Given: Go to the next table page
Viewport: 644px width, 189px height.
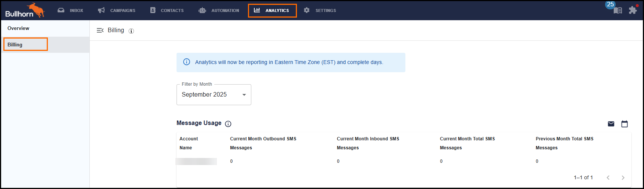Looking at the screenshot, I should point(623,178).
